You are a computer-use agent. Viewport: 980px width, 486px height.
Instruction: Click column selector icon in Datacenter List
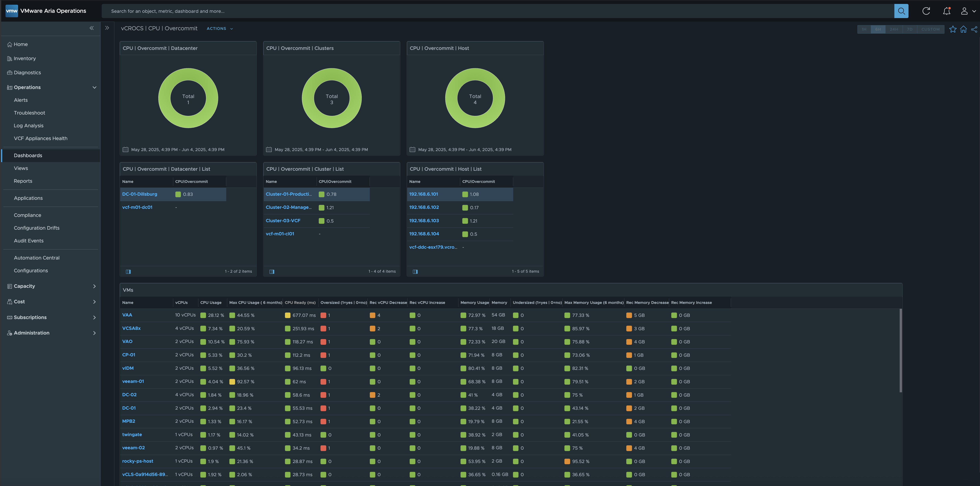click(x=128, y=271)
